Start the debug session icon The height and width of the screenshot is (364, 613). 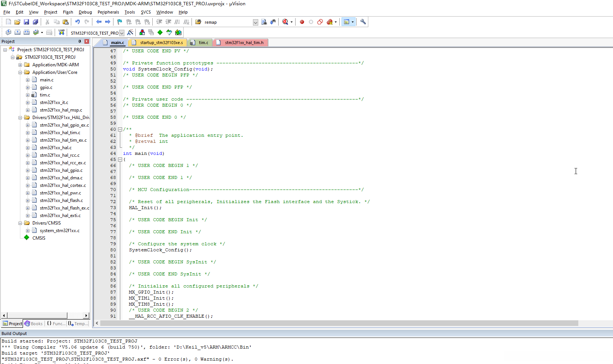pos(285,22)
